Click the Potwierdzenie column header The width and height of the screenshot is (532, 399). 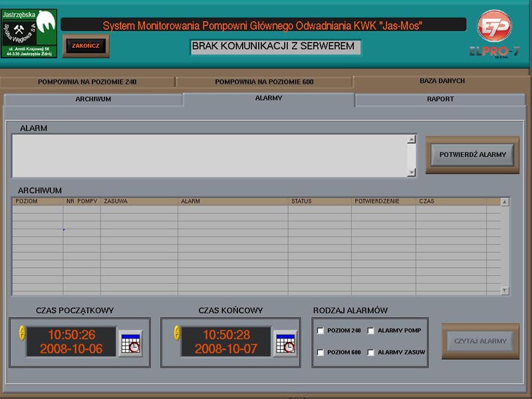(x=384, y=201)
